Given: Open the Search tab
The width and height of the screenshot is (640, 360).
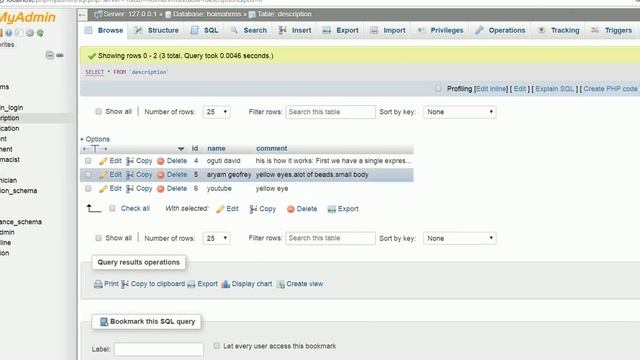Looking at the screenshot, I should [249, 30].
